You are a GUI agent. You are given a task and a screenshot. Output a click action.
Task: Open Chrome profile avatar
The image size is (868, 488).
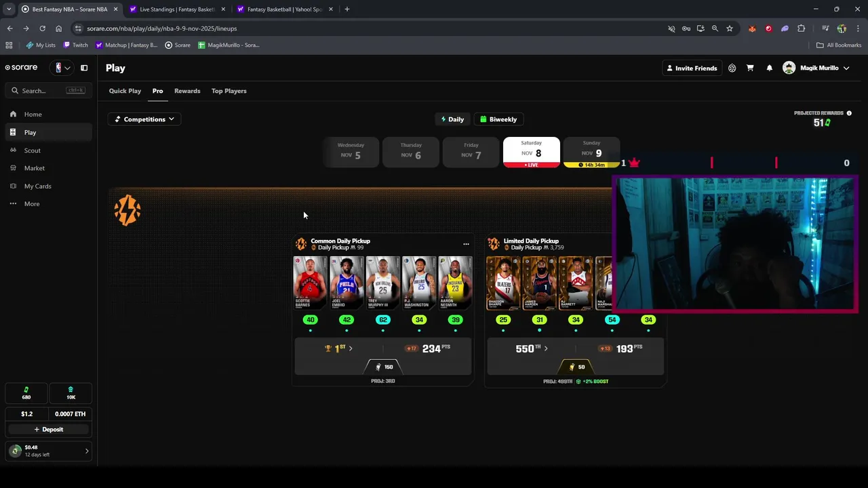click(x=842, y=28)
